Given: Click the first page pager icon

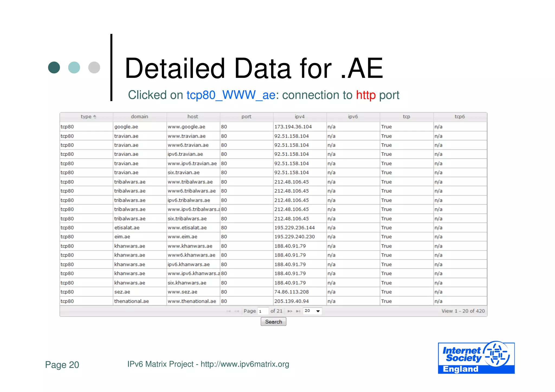Looking at the screenshot, I should point(228,311).
